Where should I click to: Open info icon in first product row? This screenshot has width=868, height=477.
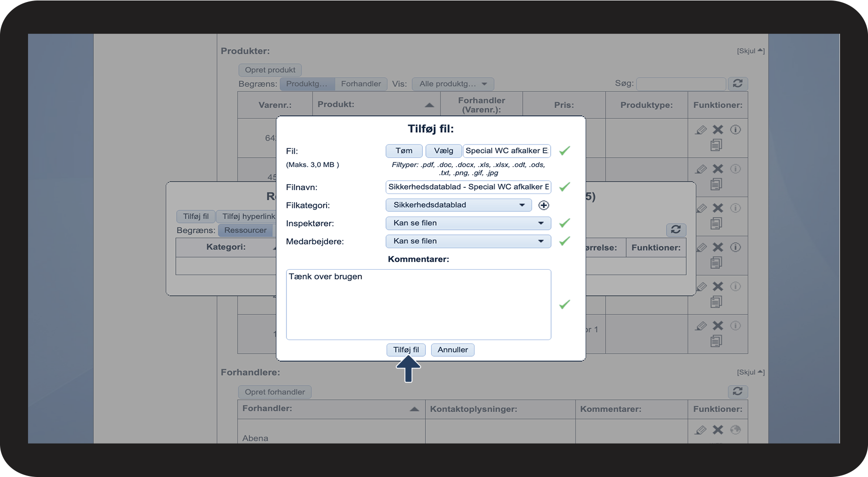click(735, 130)
